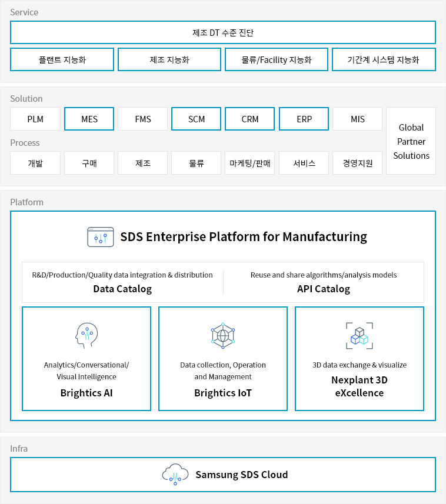
Task: Click the Brightics AI head icon
Action: pyautogui.click(x=86, y=335)
